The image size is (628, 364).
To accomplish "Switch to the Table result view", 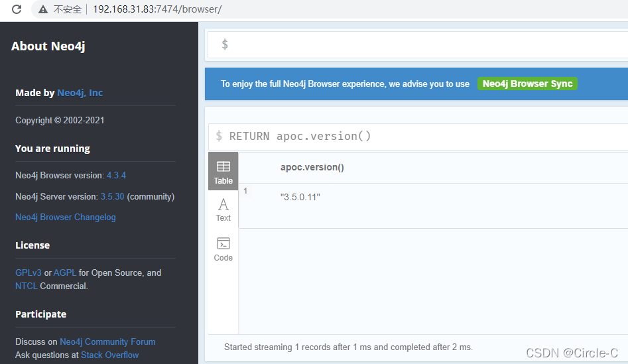I will tap(223, 171).
